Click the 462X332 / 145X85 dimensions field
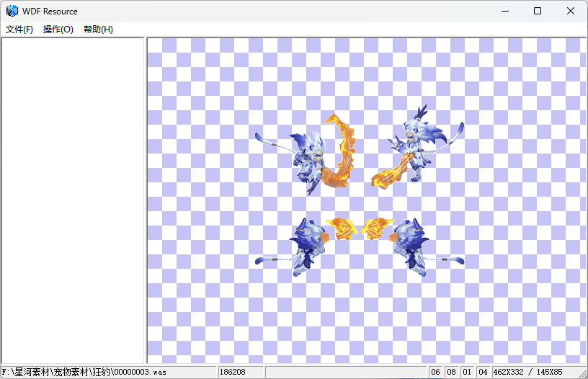The width and height of the screenshot is (588, 379). point(527,372)
